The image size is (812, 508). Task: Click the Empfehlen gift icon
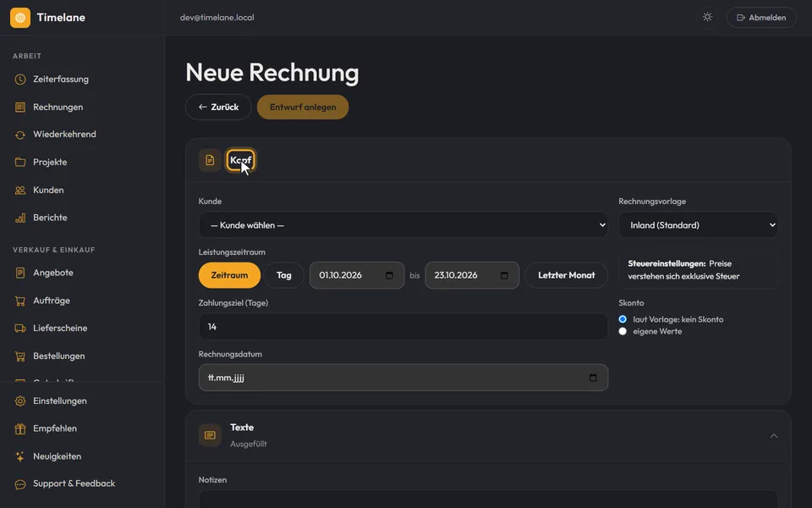tap(20, 428)
